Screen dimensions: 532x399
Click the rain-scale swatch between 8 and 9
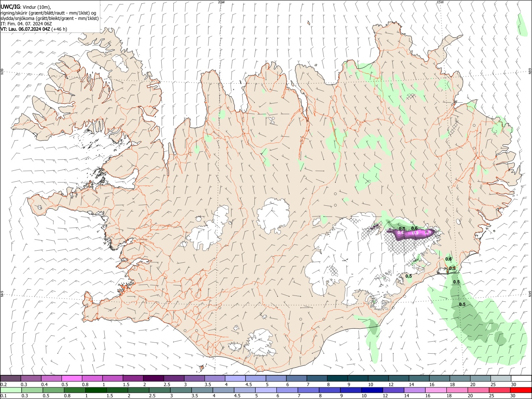(329, 390)
